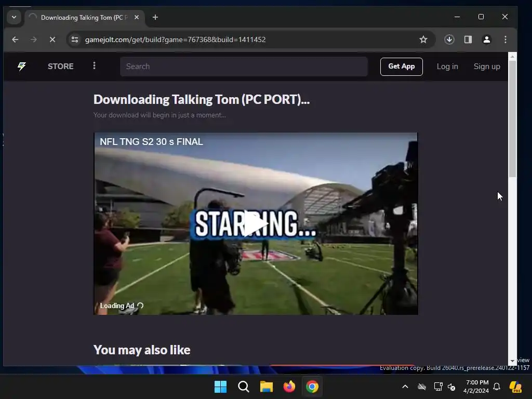Viewport: 532px width, 399px height.
Task: Click the scrollbar up arrow
Action: tap(512, 56)
